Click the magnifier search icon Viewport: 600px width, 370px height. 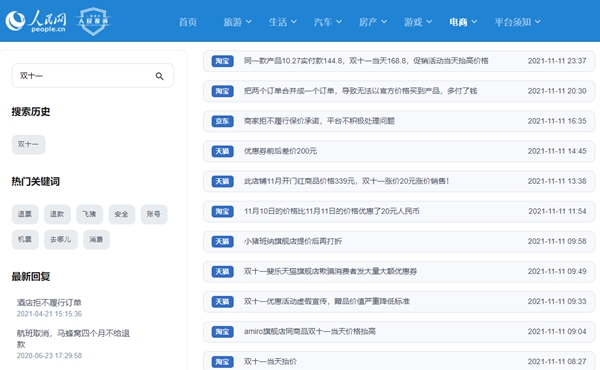pyautogui.click(x=160, y=76)
